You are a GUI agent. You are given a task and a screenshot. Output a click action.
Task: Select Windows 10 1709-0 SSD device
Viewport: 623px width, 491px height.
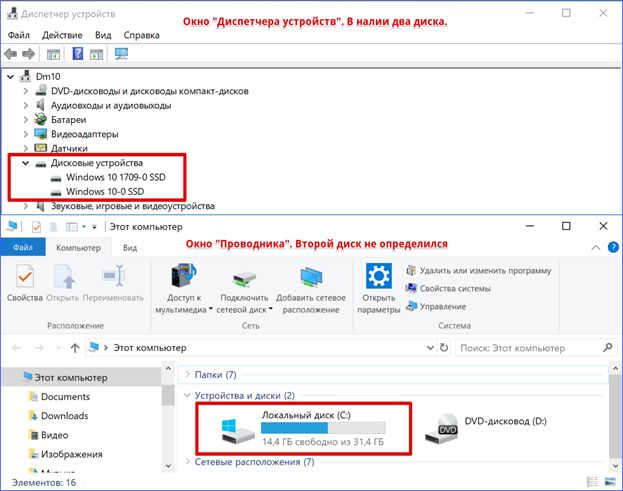tap(116, 177)
